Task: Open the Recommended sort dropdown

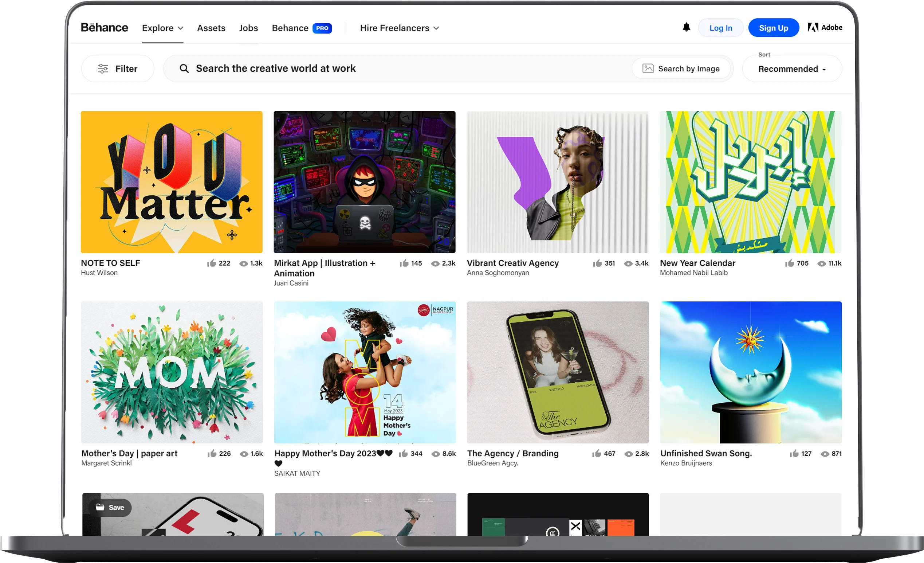Action: [x=792, y=69]
